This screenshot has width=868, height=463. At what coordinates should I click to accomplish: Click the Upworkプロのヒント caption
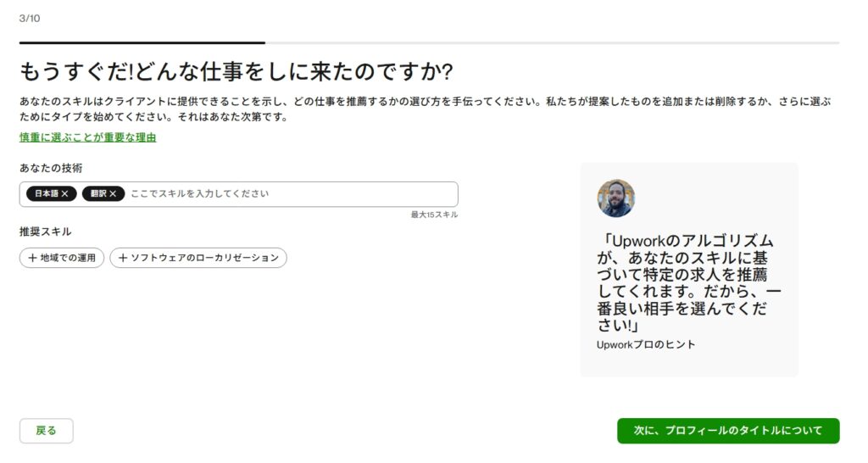pyautogui.click(x=646, y=345)
